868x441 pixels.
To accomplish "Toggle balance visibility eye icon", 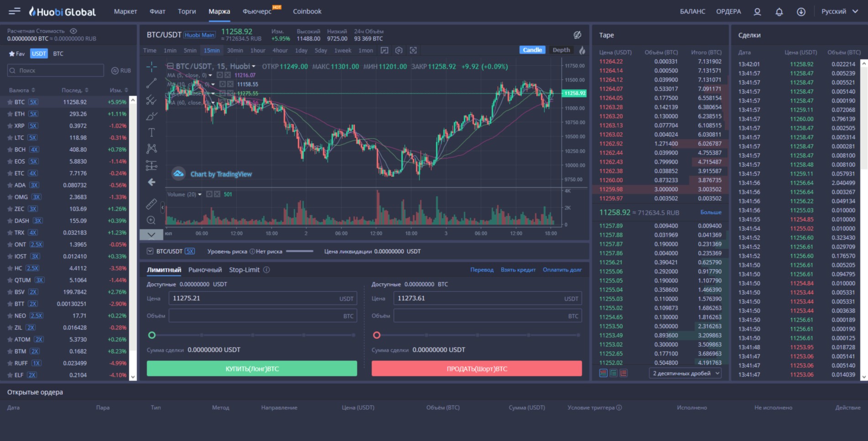I will [x=73, y=31].
